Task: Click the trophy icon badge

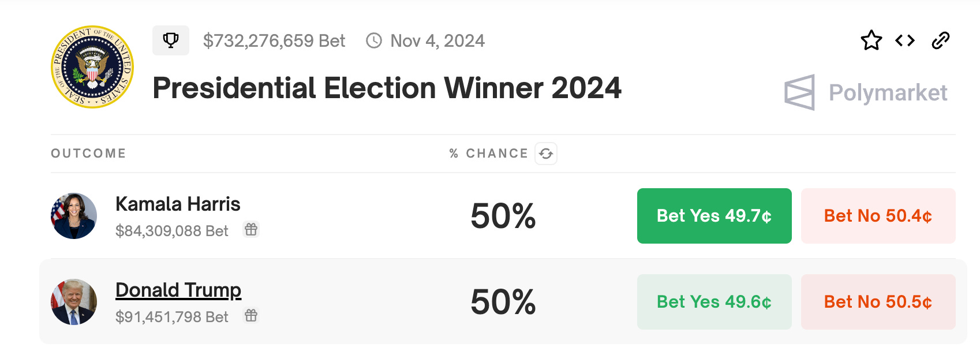Action: click(171, 40)
